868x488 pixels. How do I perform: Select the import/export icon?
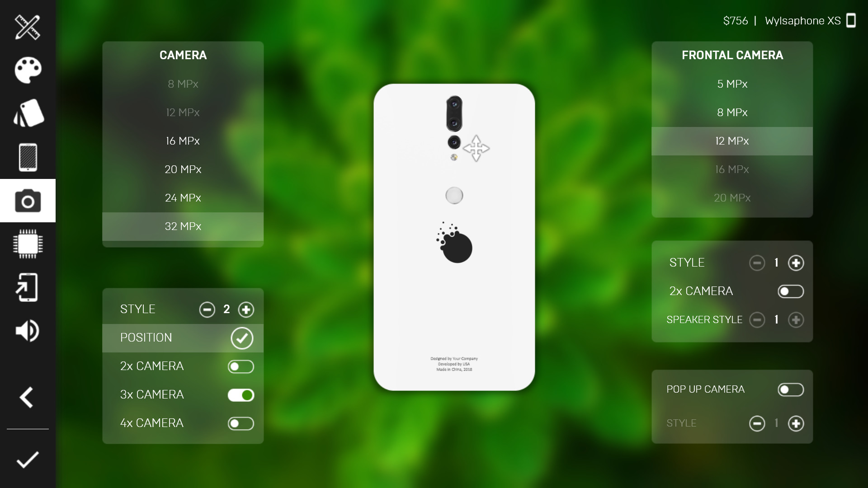tap(28, 288)
